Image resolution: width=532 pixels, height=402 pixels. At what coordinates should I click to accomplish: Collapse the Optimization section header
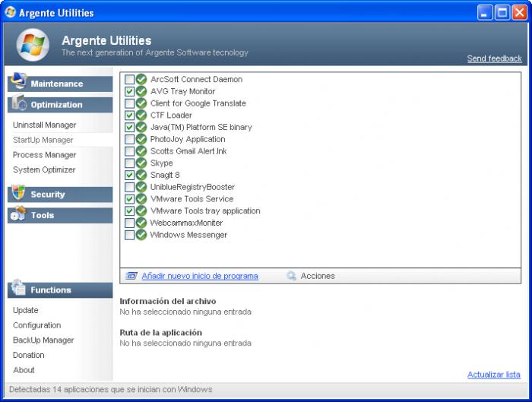[x=60, y=105]
